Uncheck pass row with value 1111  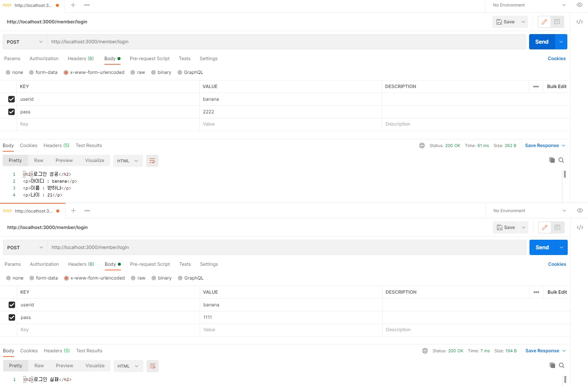coord(12,317)
